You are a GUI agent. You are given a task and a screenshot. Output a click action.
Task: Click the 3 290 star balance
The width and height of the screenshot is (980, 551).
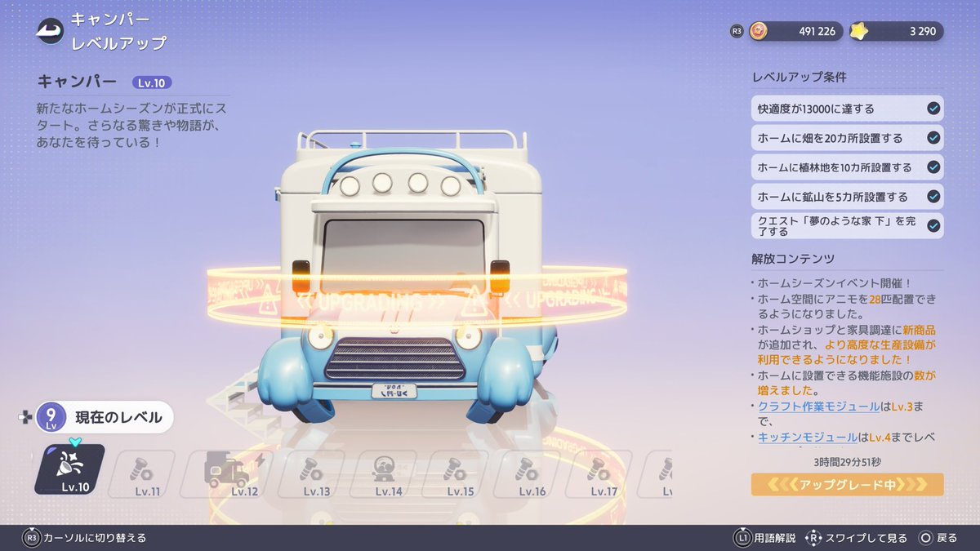click(x=923, y=32)
